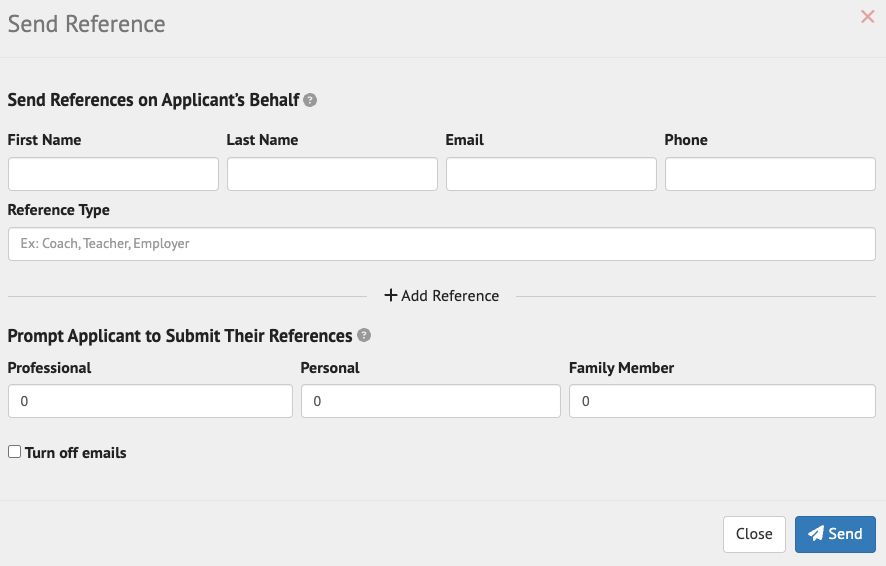886x566 pixels.
Task: Click help icon beside Prompt Applicant heading
Action: [364, 336]
